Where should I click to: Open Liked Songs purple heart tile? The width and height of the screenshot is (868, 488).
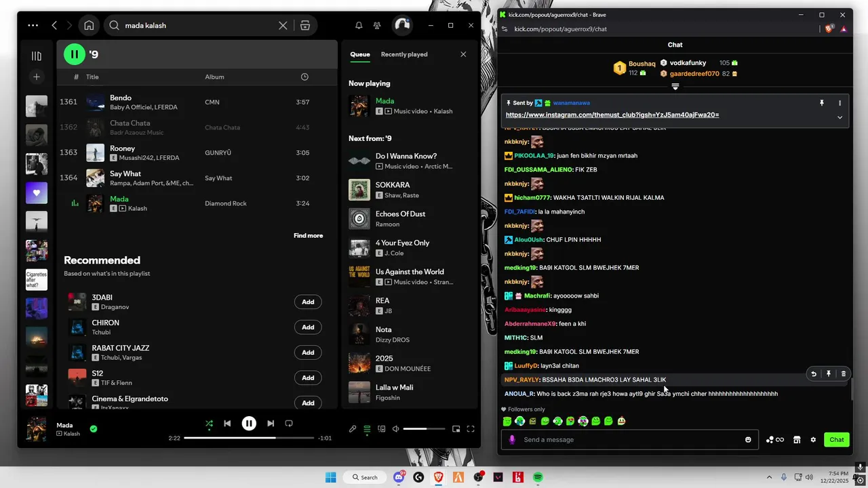pos(37,192)
